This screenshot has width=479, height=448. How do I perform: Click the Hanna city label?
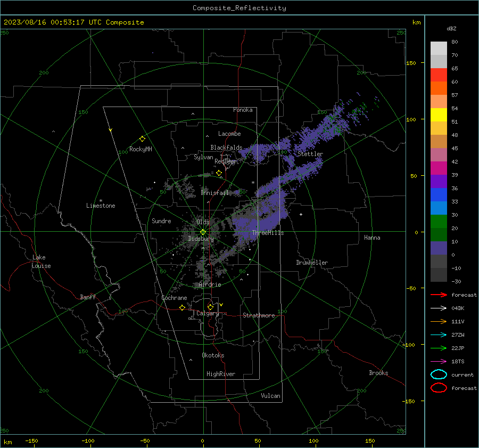pyautogui.click(x=372, y=238)
